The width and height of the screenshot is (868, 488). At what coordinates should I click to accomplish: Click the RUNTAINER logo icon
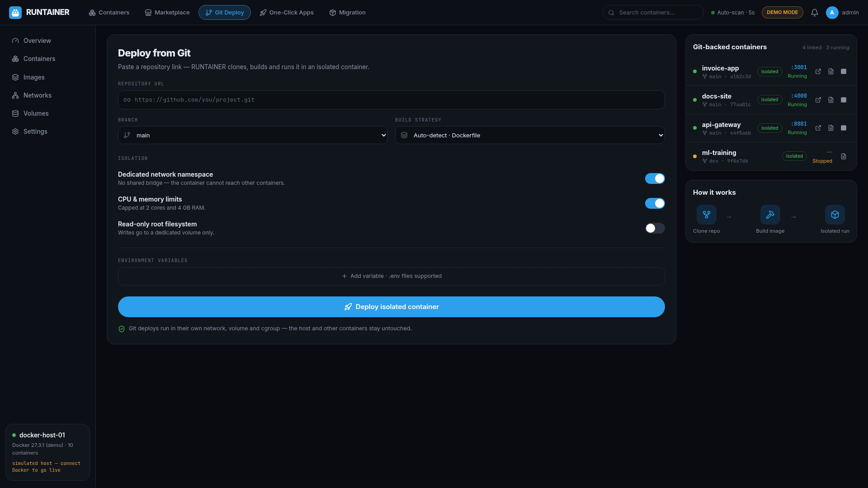point(15,13)
